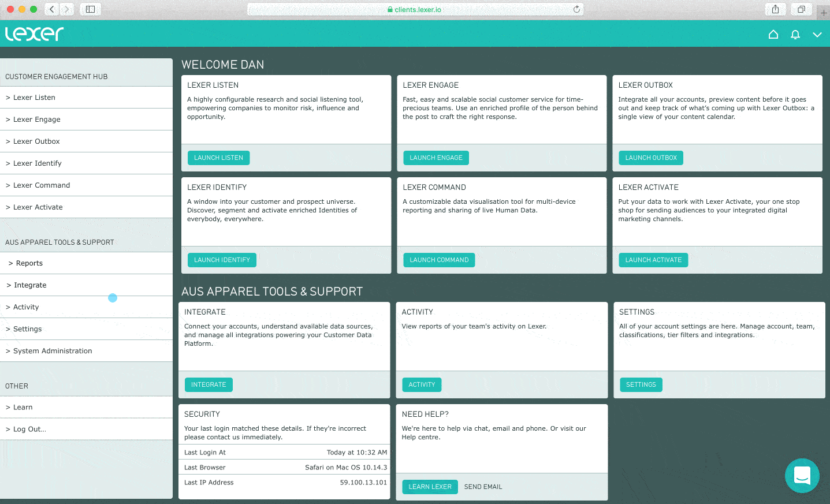Click the Aus Apparel Tools & Support sidebar heading

pos(59,242)
